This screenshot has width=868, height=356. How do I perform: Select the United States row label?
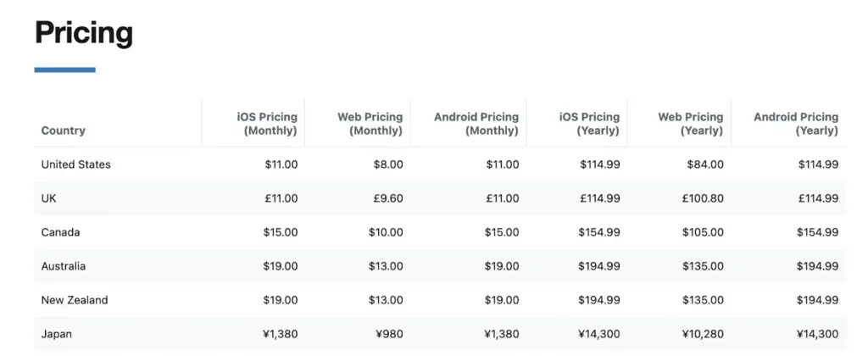pyautogui.click(x=76, y=164)
